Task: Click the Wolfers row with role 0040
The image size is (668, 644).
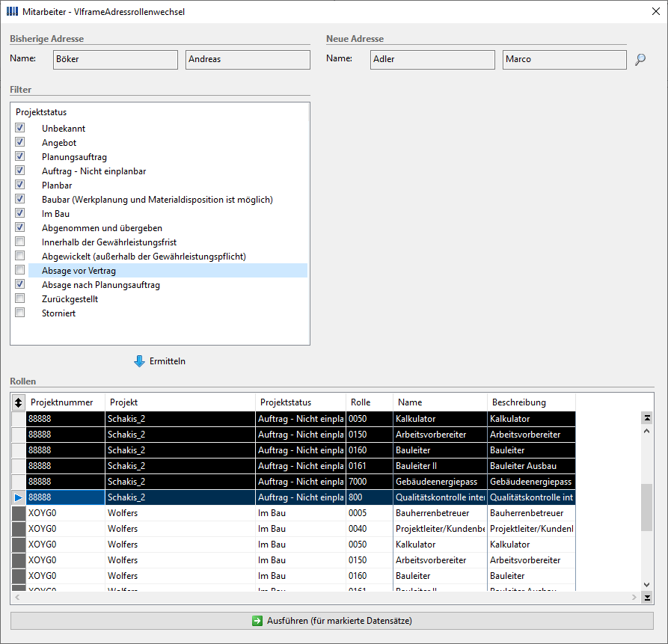Action: click(x=301, y=529)
